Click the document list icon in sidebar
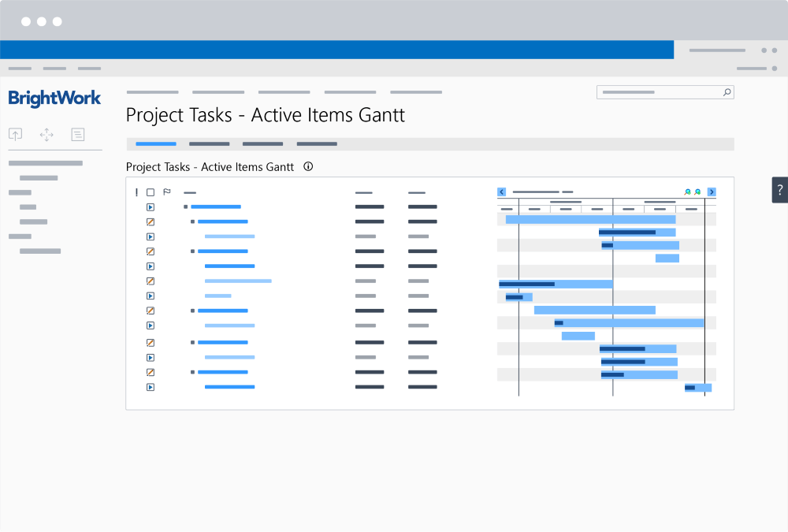 (78, 135)
